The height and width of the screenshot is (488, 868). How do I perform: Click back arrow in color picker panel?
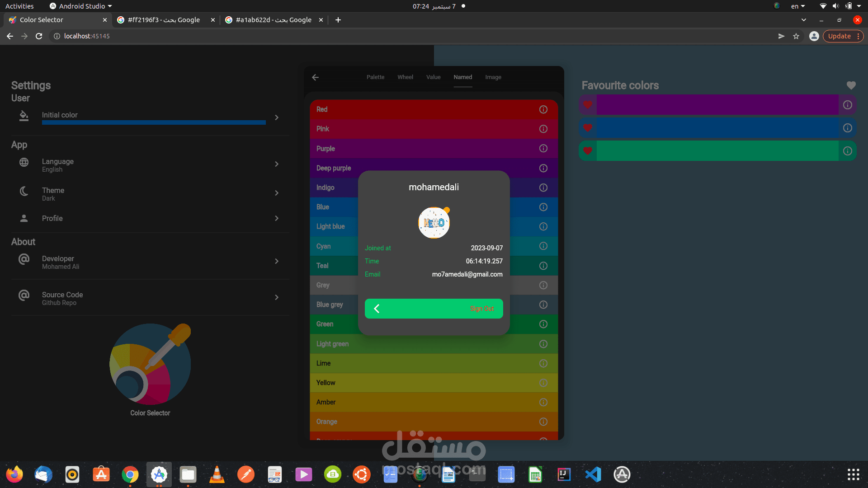click(316, 77)
